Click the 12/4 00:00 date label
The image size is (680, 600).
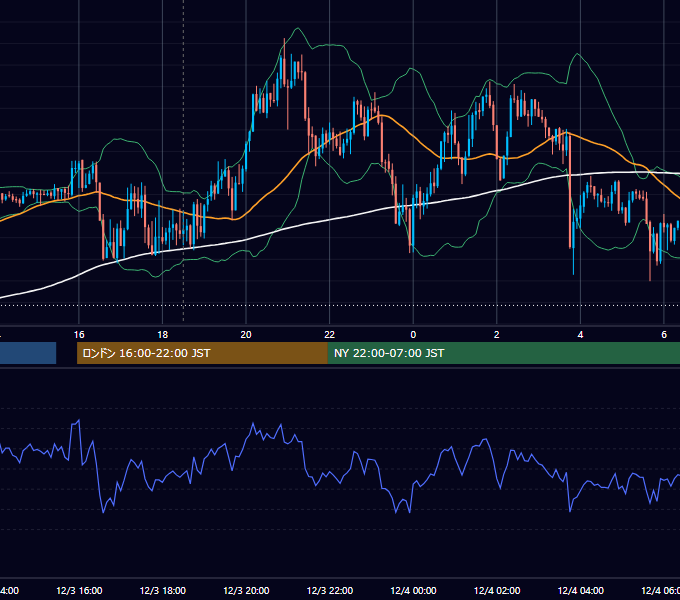click(413, 591)
